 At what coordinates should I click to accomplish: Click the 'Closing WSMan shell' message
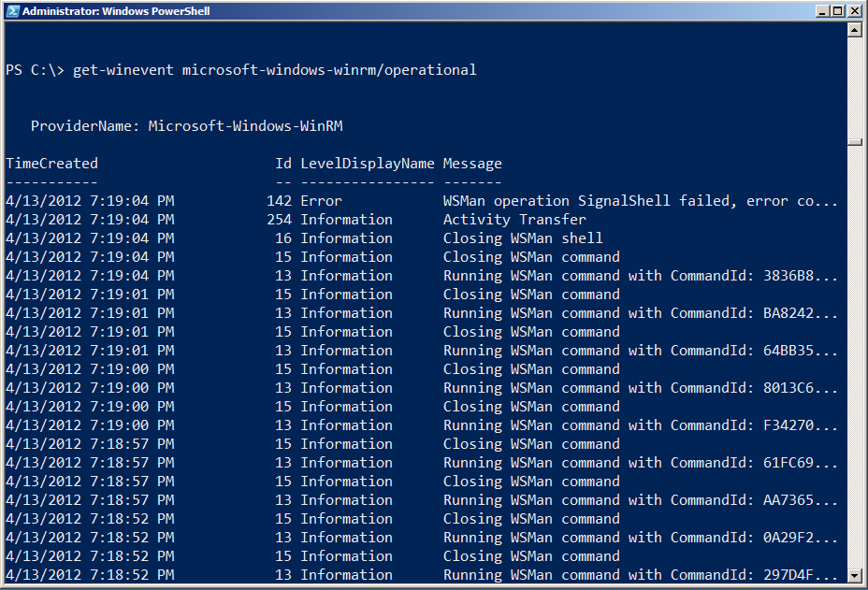pyautogui.click(x=523, y=238)
